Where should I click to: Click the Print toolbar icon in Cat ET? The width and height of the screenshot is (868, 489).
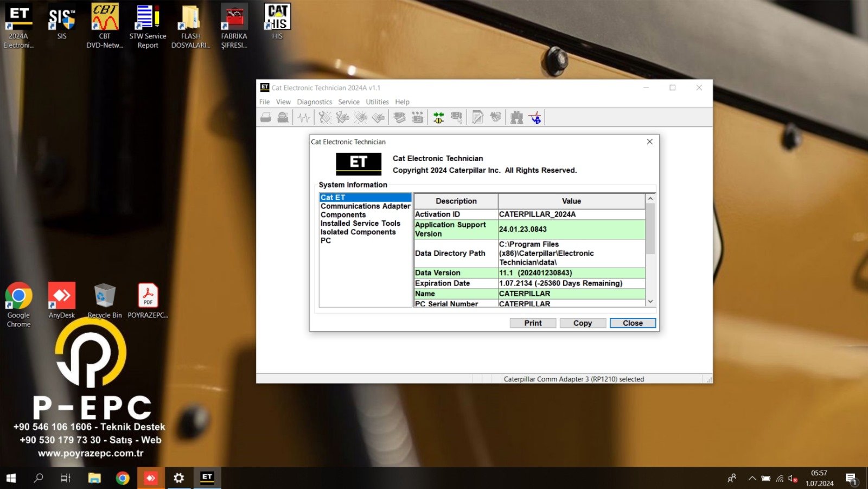tap(266, 117)
